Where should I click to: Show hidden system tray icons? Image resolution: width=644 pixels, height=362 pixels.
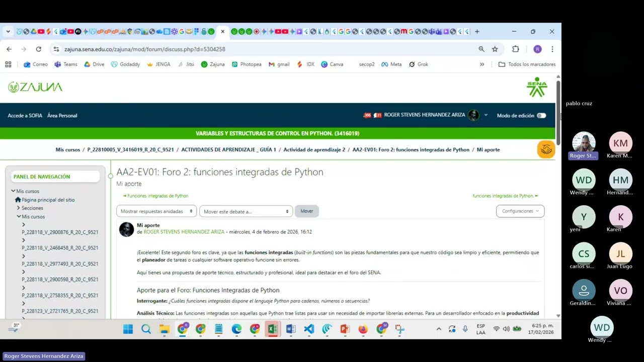(x=439, y=329)
